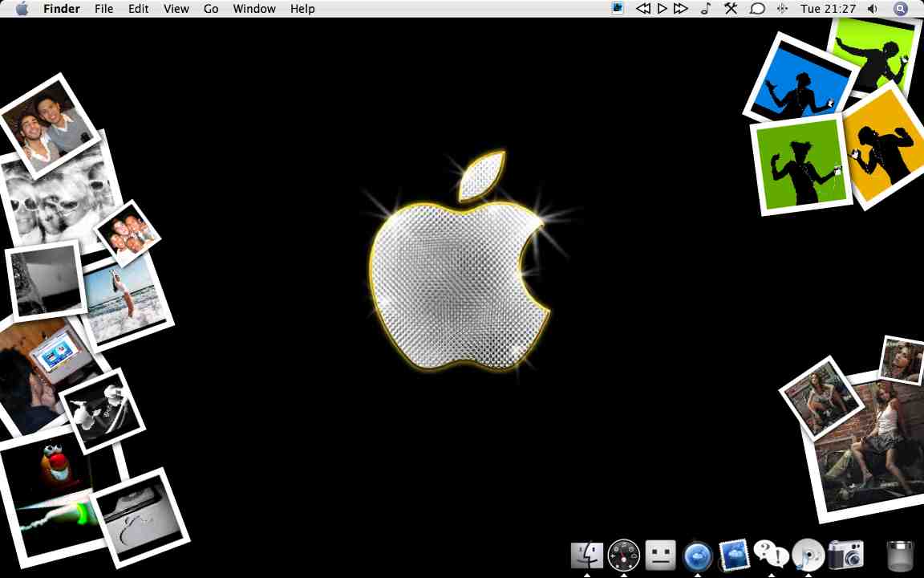Start playback with the menu bar play icon
Image resolution: width=924 pixels, height=578 pixels.
click(x=663, y=8)
